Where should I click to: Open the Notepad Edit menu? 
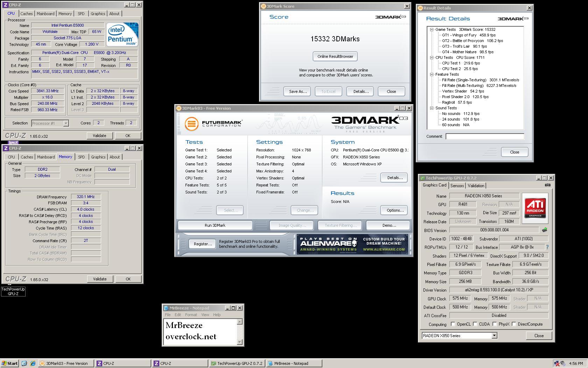(x=178, y=315)
